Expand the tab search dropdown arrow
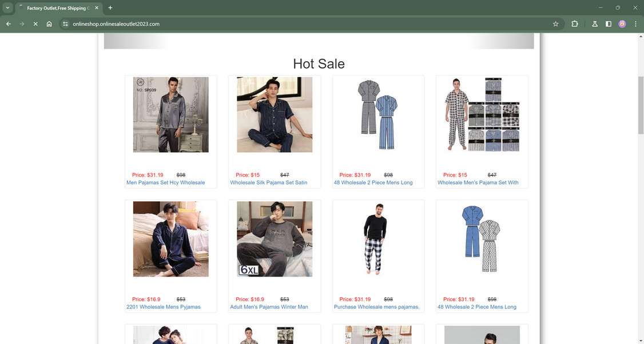Image resolution: width=644 pixels, height=344 pixels. [7, 8]
